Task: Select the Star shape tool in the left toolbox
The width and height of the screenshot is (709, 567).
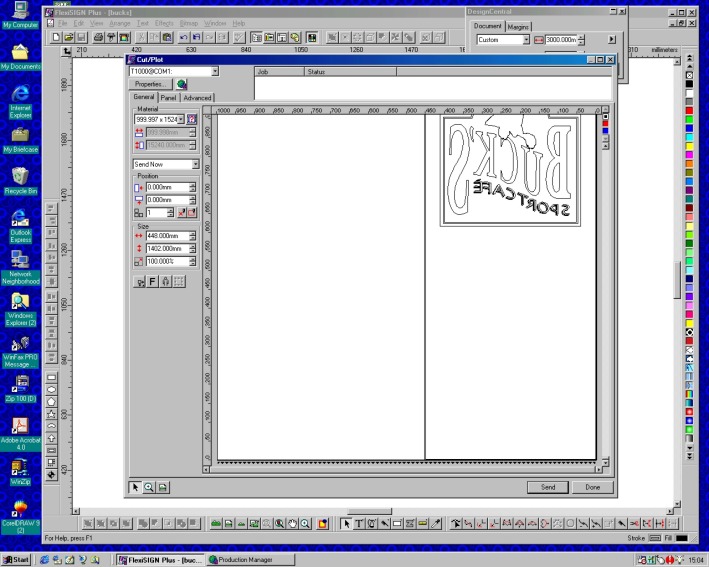Action: pyautogui.click(x=52, y=414)
